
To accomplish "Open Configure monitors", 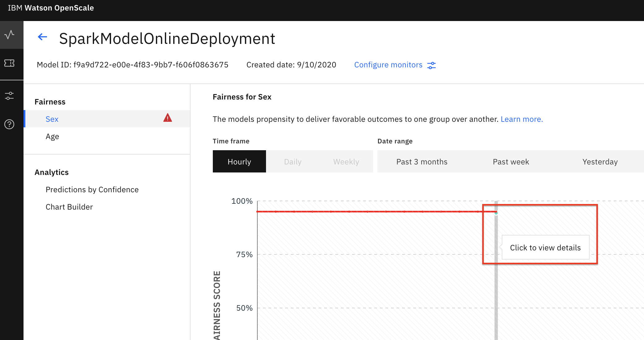I will (x=388, y=65).
